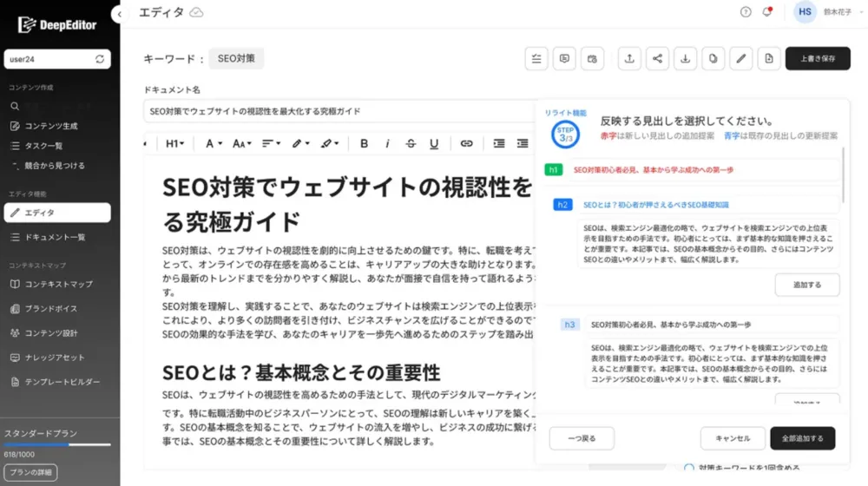Image resolution: width=868 pixels, height=486 pixels.
Task: Click the plan usage progress bar
Action: pyautogui.click(x=57, y=444)
